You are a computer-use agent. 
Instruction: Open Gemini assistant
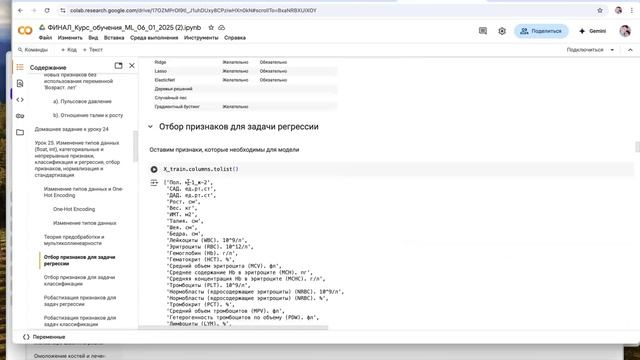point(592,31)
